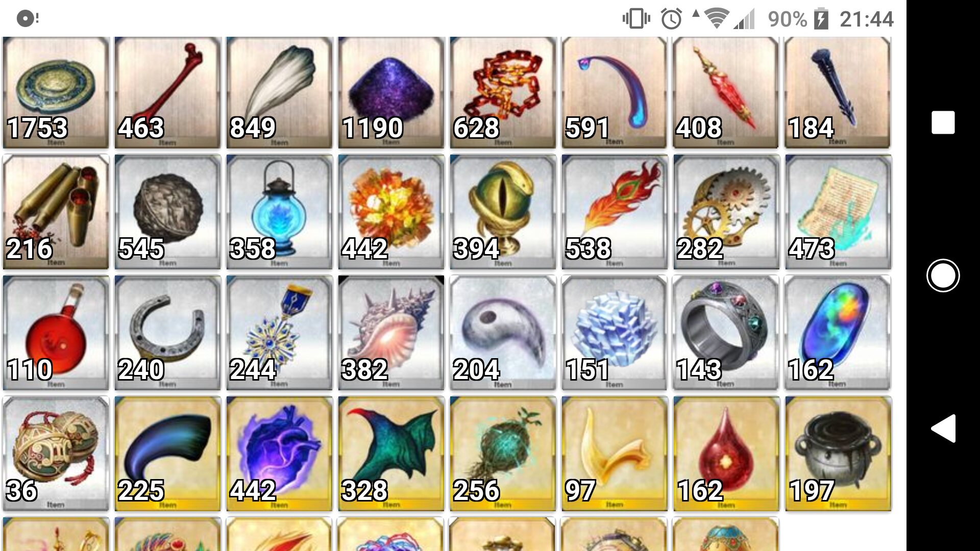Tap the purple heart item with 442
980x551 pixels.
[x=279, y=454]
